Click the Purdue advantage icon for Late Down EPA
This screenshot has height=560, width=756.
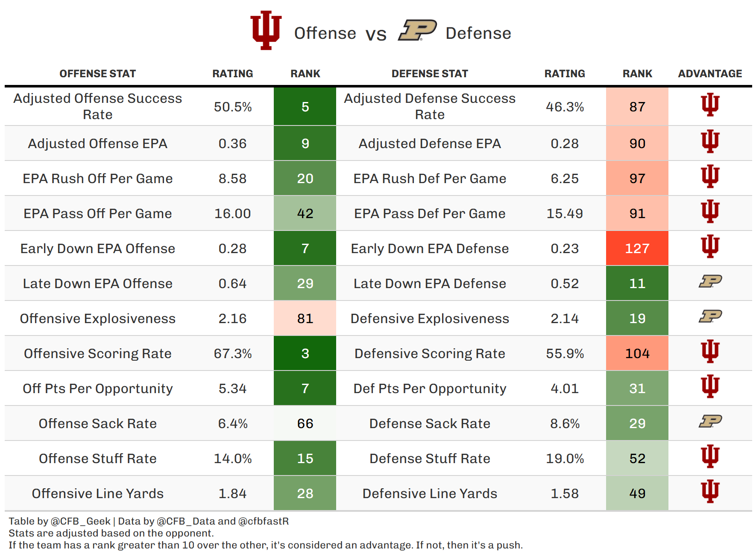tap(710, 281)
